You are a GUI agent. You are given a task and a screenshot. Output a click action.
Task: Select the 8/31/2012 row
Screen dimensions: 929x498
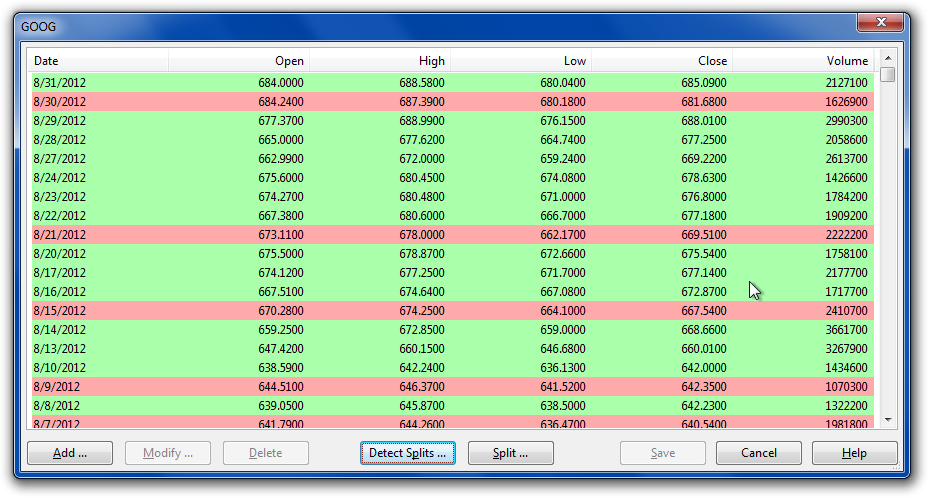point(450,83)
